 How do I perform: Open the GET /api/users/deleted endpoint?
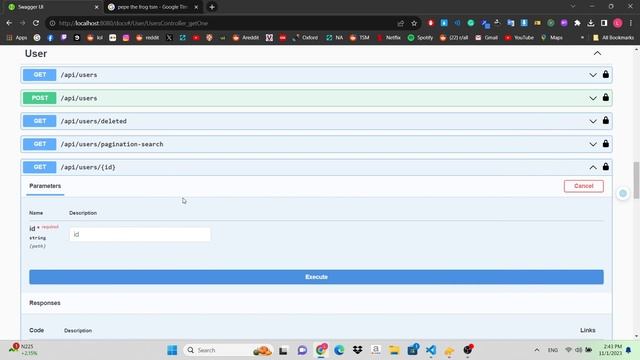point(316,121)
